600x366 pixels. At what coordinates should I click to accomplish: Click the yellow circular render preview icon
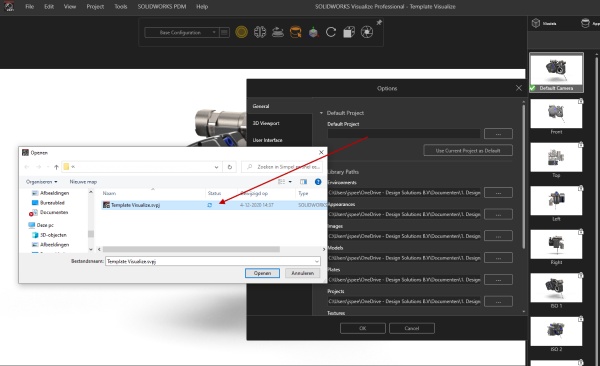click(x=241, y=32)
